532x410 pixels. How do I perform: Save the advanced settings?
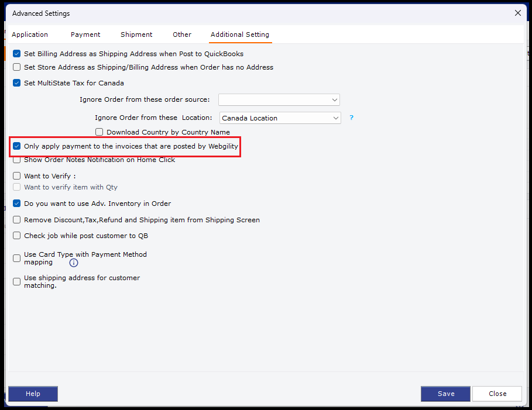pyautogui.click(x=445, y=394)
